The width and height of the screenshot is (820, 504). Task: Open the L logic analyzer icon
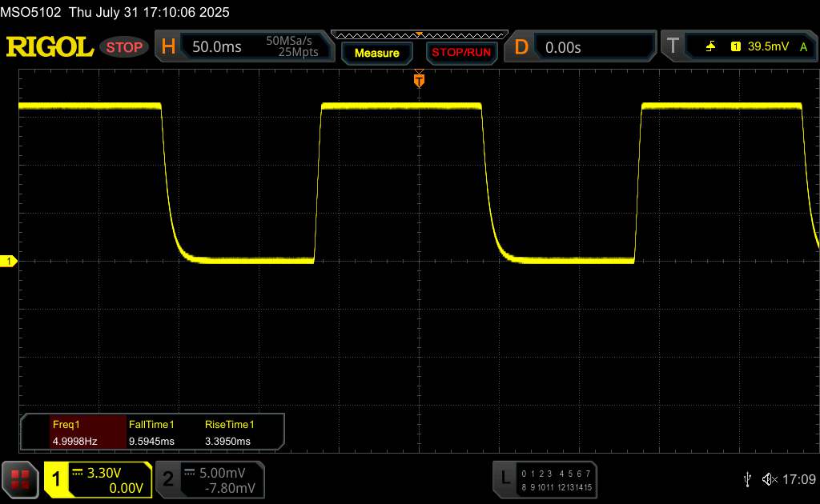pos(504,478)
